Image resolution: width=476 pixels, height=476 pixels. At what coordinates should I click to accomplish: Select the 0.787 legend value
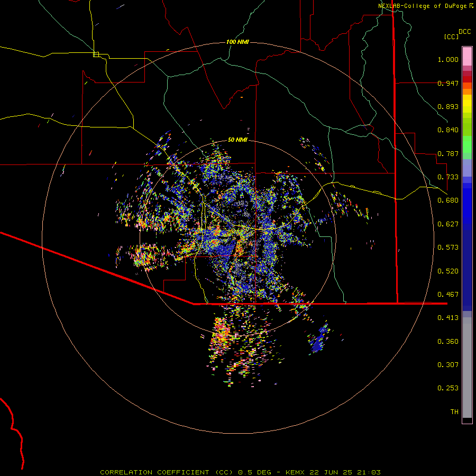click(448, 153)
